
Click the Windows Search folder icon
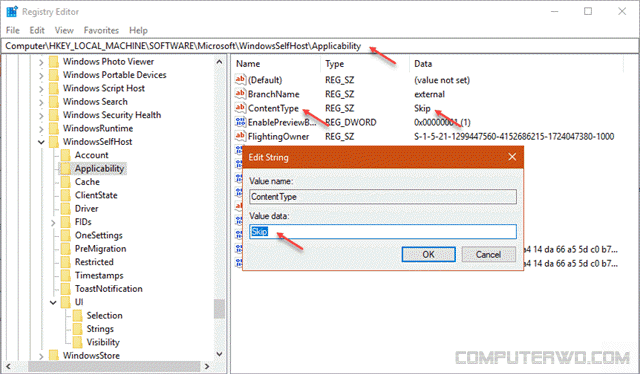[54, 102]
